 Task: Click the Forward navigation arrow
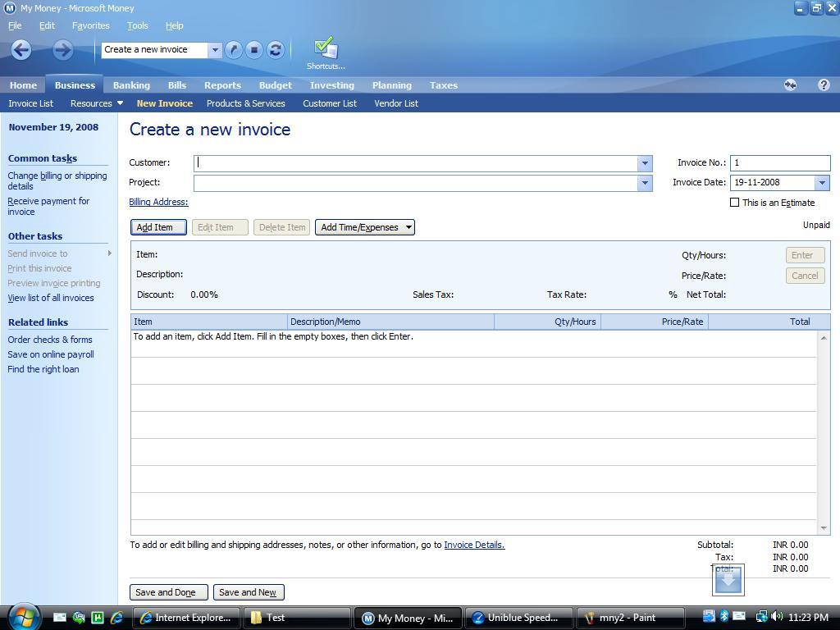click(x=62, y=50)
